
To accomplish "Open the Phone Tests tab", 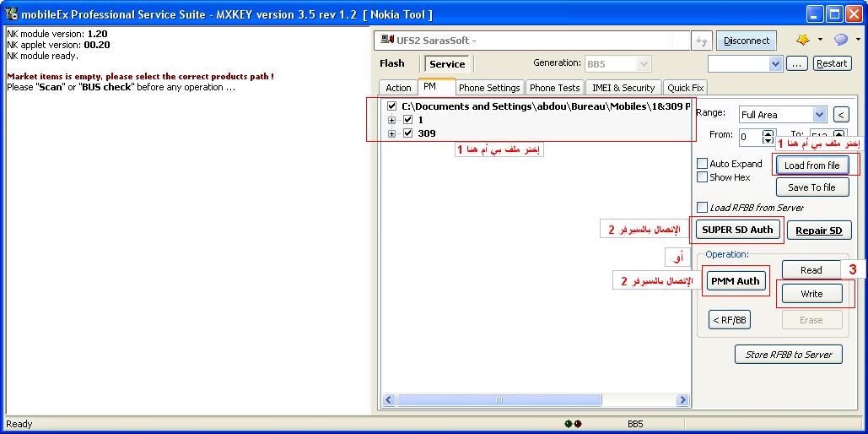I will coord(555,88).
